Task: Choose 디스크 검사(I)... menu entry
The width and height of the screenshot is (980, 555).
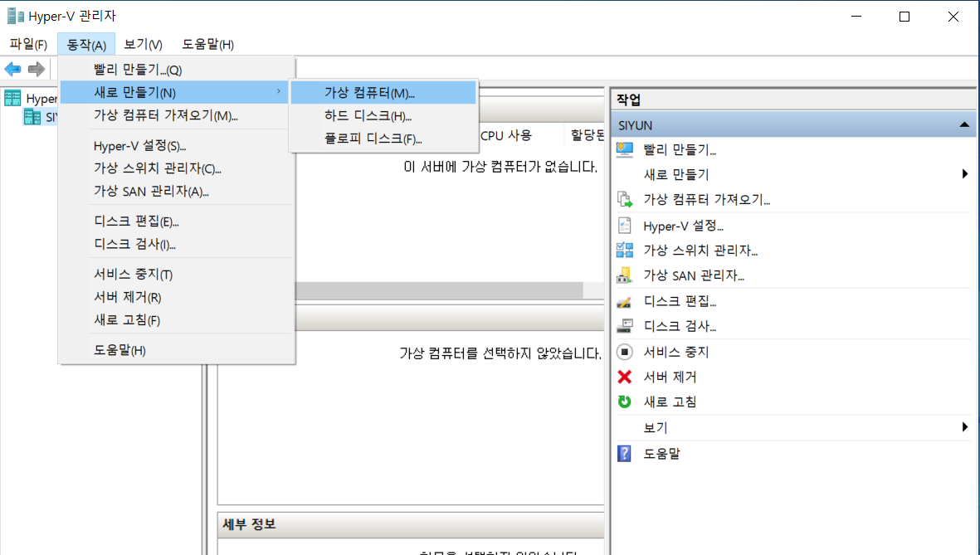Action: [x=176, y=245]
